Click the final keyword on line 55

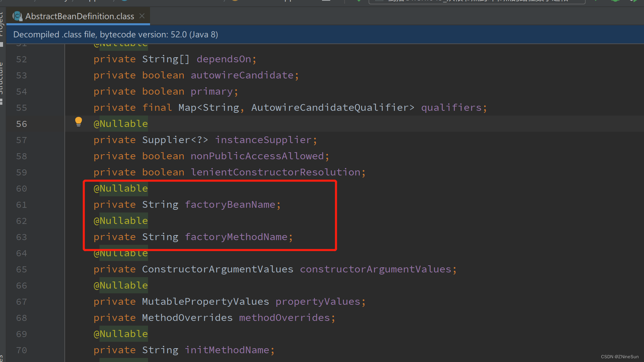tap(157, 108)
